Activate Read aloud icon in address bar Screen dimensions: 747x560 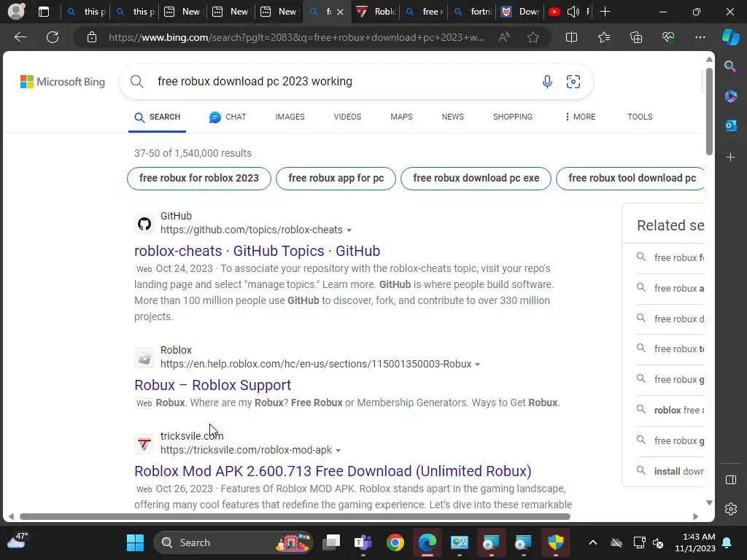[504, 37]
